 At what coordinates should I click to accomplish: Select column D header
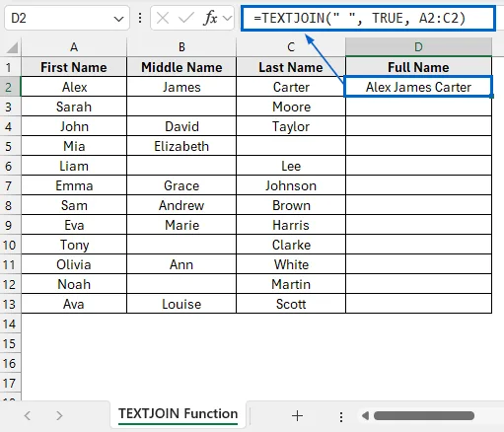point(418,47)
